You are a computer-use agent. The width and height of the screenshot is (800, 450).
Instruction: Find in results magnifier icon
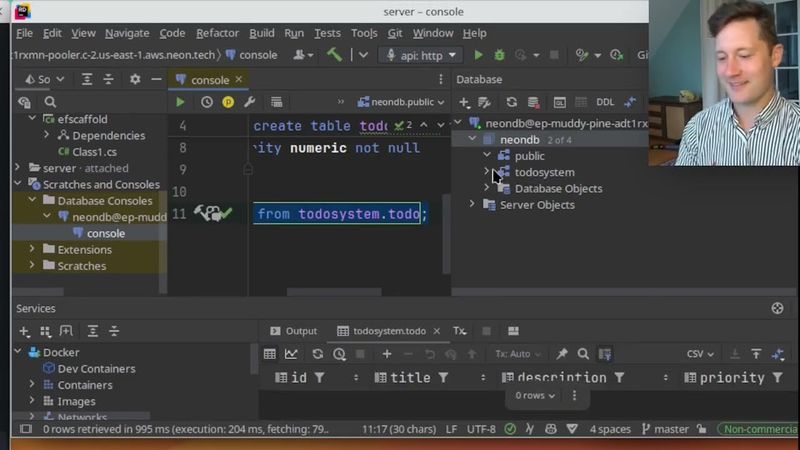click(583, 354)
